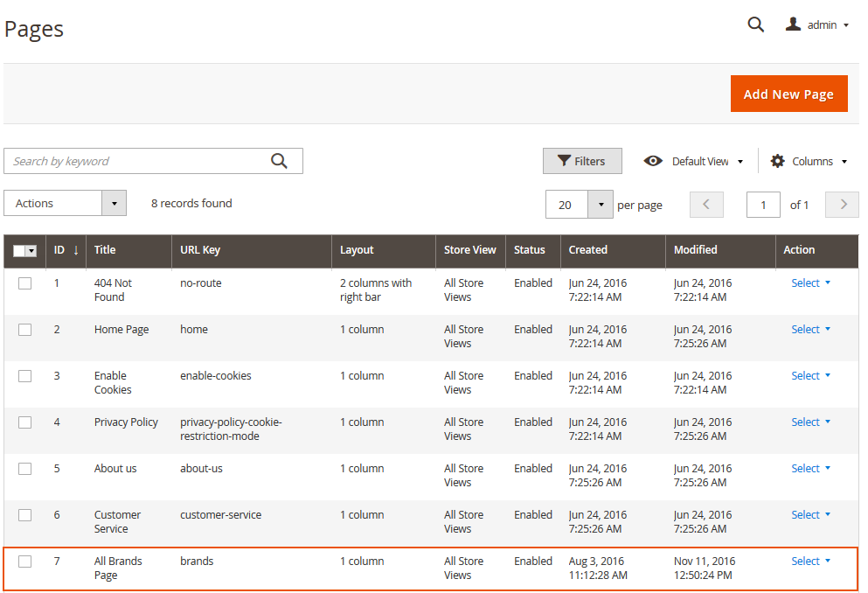Open the Actions dropdown
This screenshot has width=868, height=593.
[x=65, y=203]
